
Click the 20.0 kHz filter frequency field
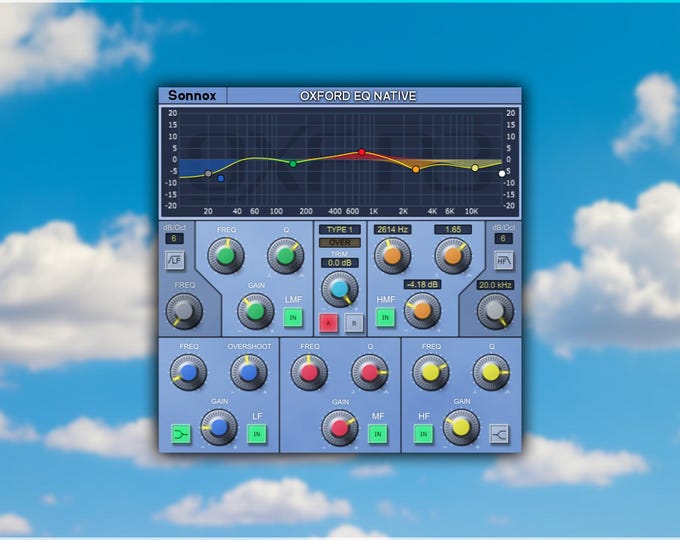495,285
